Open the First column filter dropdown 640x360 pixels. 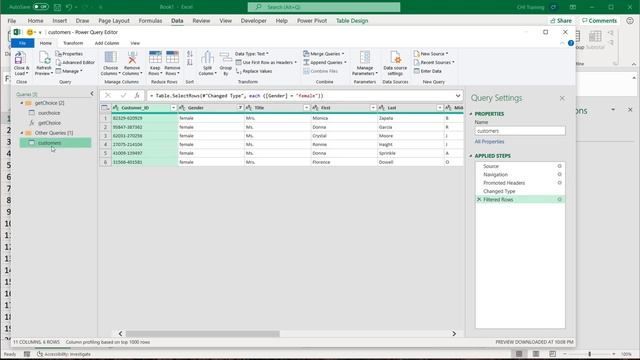(x=373, y=108)
